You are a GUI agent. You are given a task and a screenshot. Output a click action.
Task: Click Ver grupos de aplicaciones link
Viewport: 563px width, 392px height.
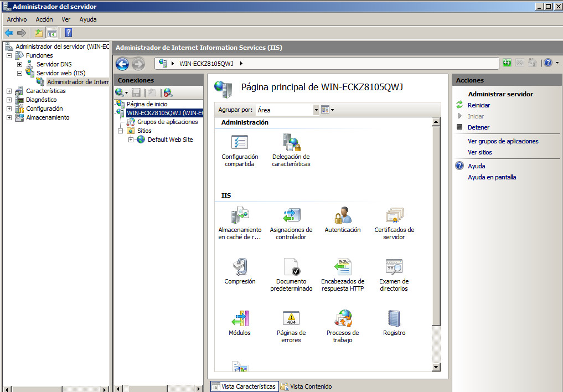coord(503,141)
